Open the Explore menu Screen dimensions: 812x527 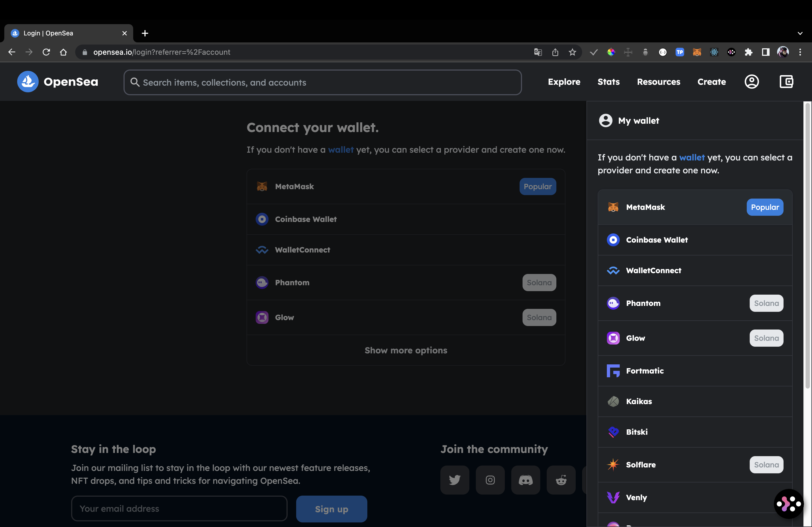tap(564, 82)
